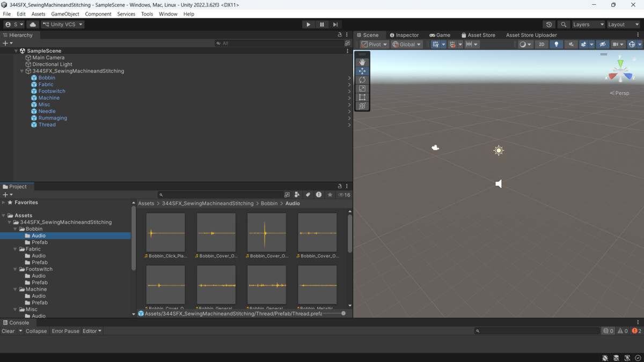644x362 pixels.
Task: Select the Transform tool
Action: tap(362, 106)
